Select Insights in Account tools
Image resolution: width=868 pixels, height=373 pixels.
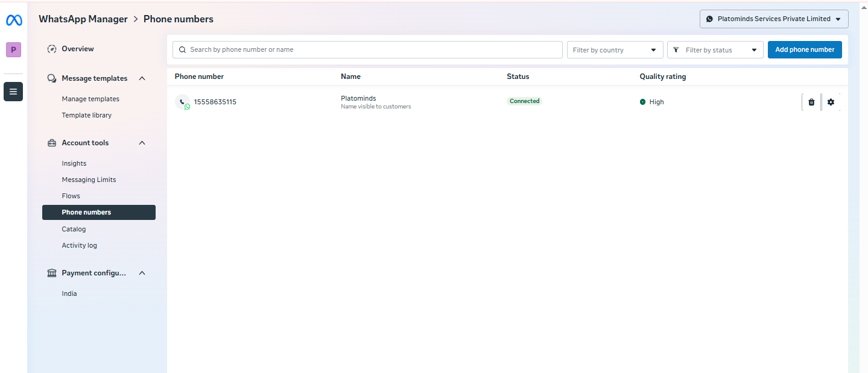(x=74, y=163)
